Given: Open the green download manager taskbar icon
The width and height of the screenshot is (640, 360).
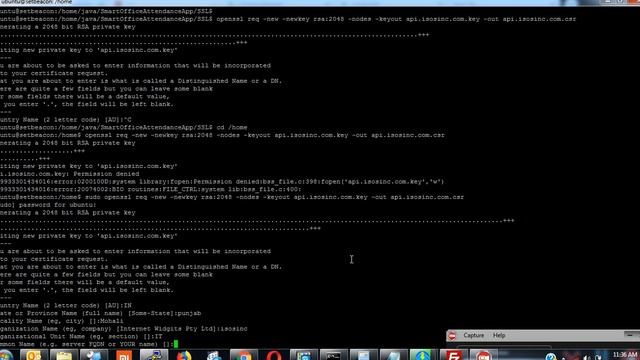Looking at the screenshot, I should tap(423, 355).
